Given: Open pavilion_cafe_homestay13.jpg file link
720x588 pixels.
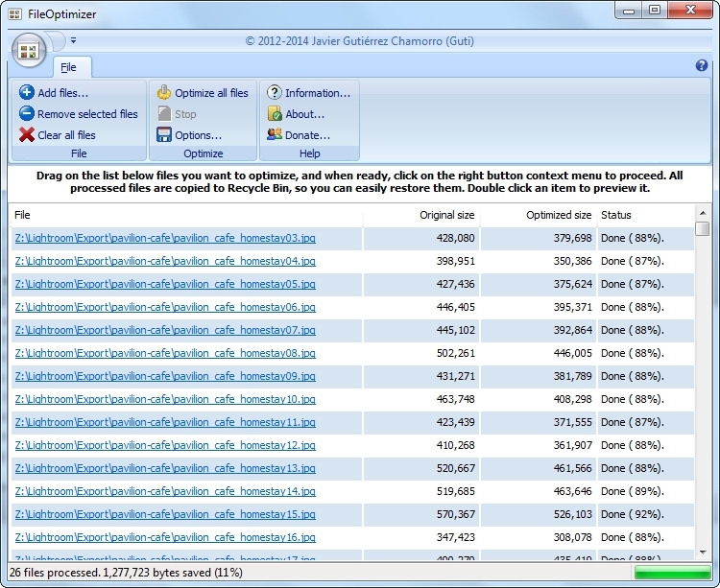Looking at the screenshot, I should pyautogui.click(x=165, y=468).
